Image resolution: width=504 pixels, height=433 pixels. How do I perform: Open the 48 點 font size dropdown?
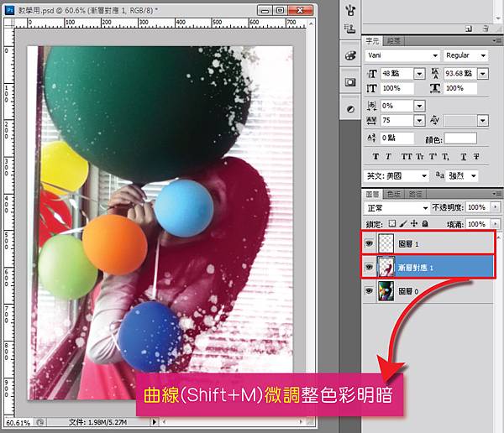click(x=419, y=74)
